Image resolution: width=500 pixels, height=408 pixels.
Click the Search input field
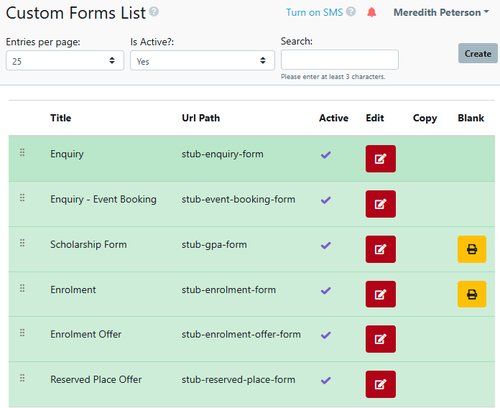pos(340,60)
